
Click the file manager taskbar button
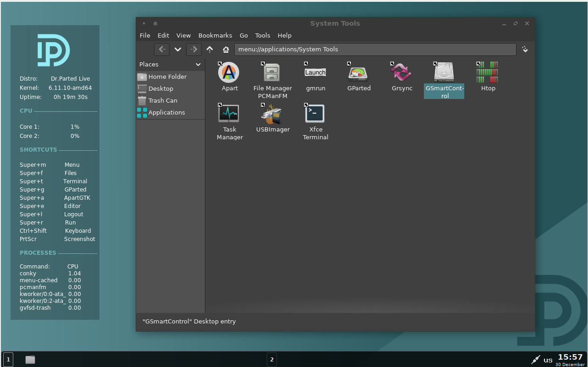30,360
